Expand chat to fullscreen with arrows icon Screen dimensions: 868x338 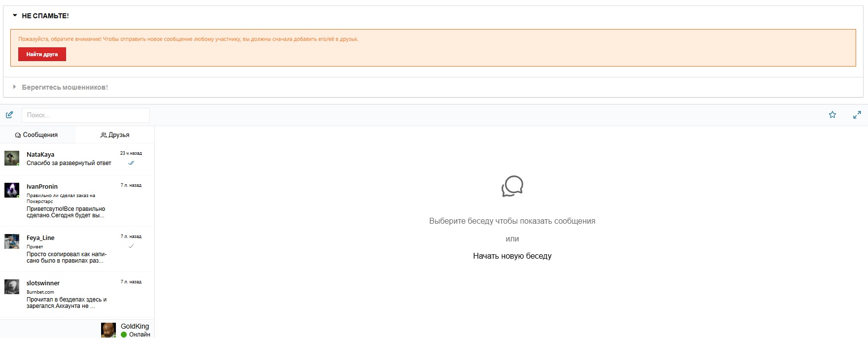857,115
